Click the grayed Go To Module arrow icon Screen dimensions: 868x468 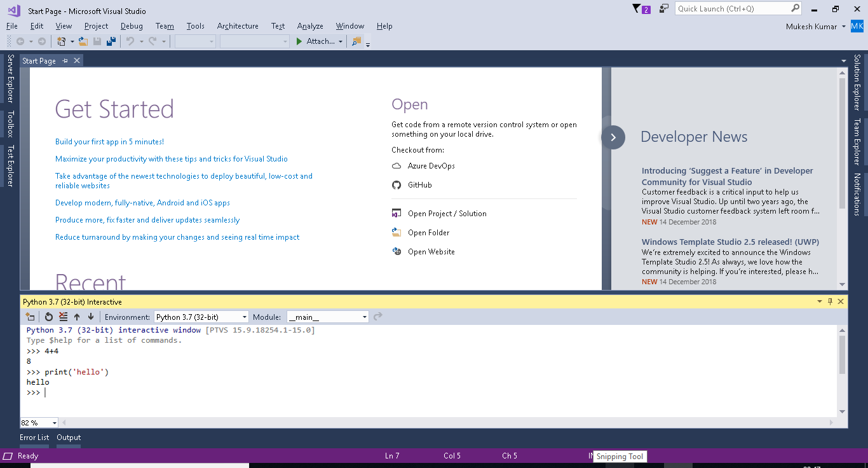pos(378,317)
